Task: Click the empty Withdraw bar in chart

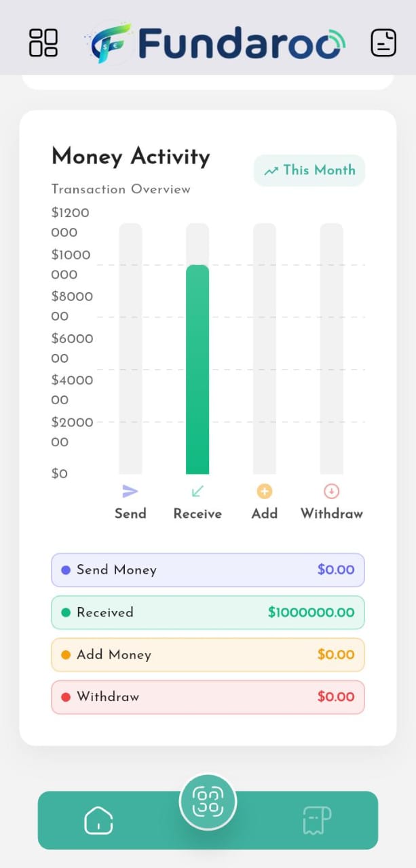Action: point(332,349)
